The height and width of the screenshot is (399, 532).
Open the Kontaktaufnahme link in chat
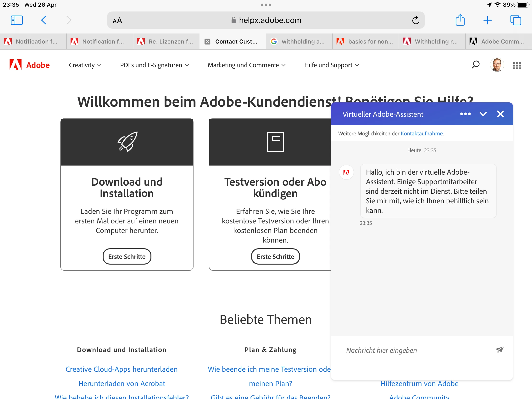coord(421,133)
